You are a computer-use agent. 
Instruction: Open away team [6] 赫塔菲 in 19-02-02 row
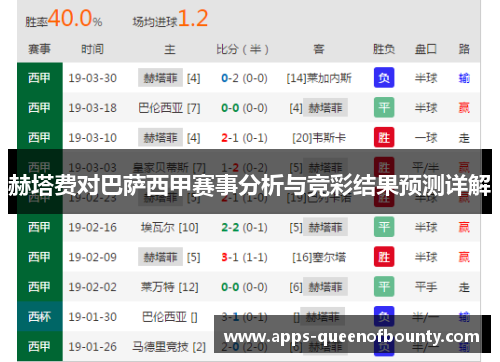(x=318, y=287)
